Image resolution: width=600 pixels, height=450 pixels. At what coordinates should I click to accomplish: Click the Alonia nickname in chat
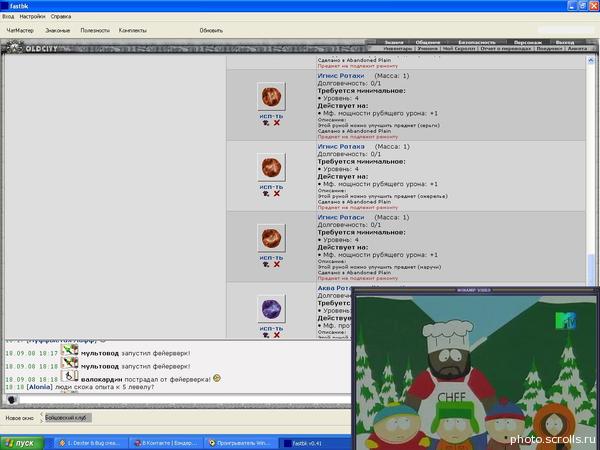tap(39, 387)
